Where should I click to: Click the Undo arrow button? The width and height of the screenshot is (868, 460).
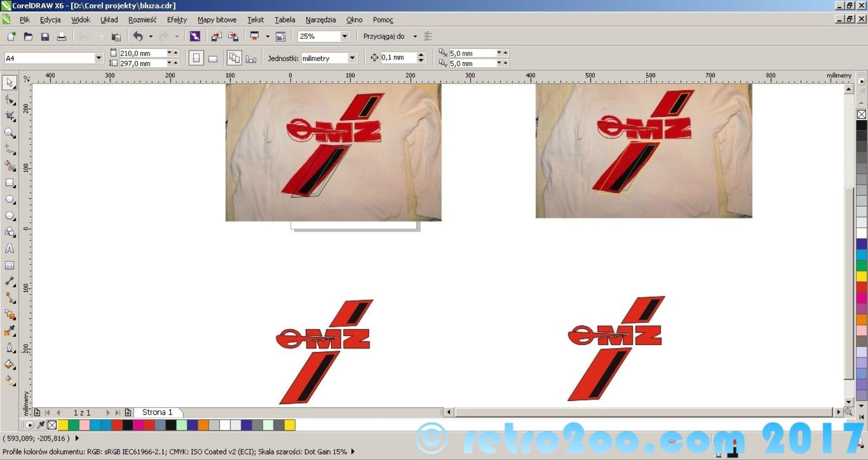[x=138, y=37]
